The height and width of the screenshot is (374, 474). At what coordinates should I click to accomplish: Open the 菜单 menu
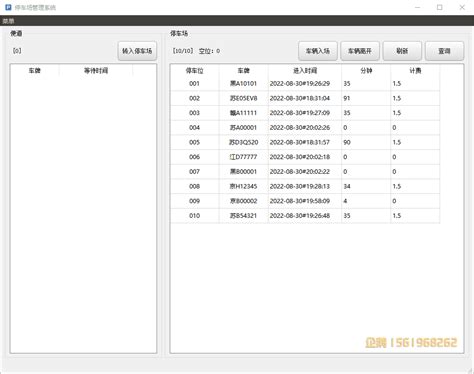(x=8, y=21)
